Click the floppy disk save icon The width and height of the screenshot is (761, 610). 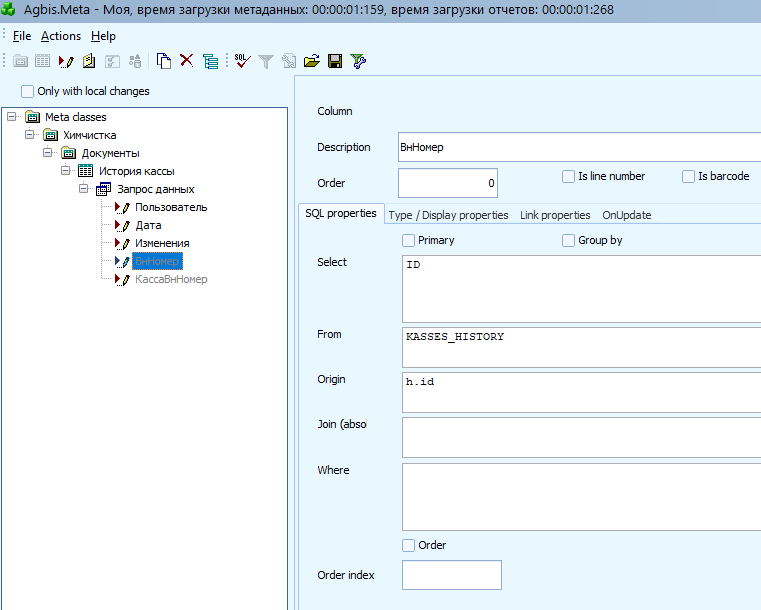coord(335,61)
